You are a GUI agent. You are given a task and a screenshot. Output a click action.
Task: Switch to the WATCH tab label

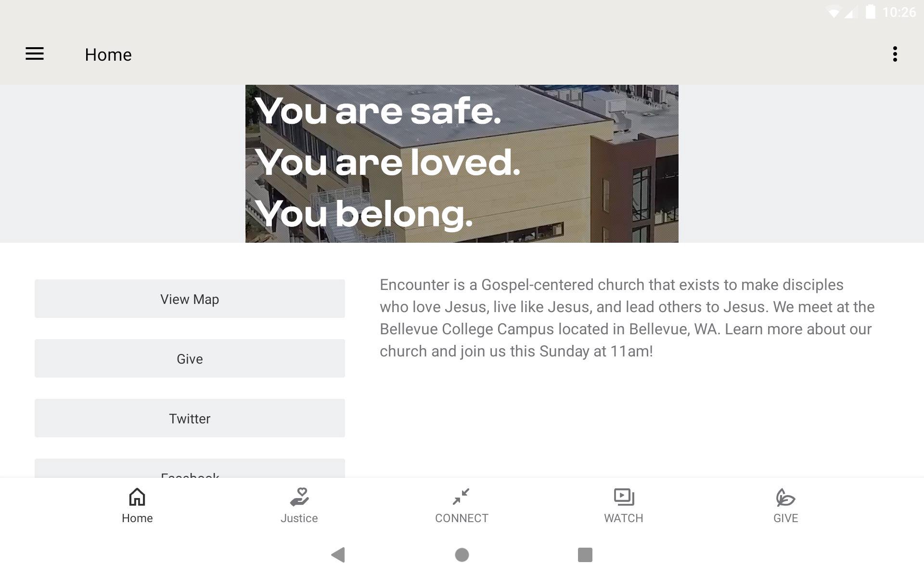click(624, 518)
